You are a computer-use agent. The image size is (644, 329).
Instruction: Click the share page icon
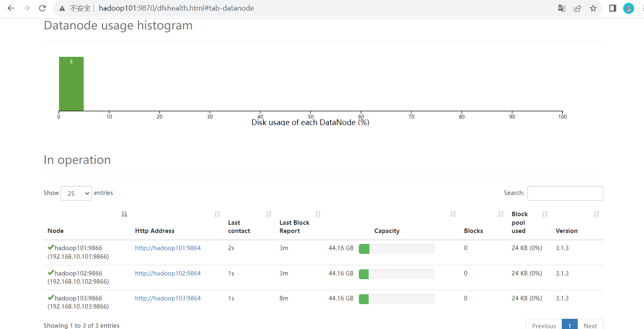(x=577, y=8)
